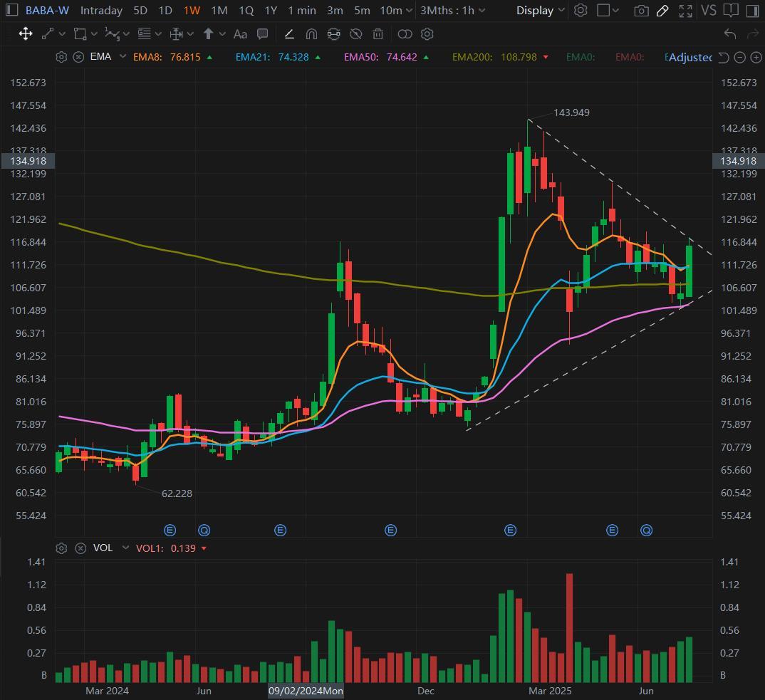This screenshot has width=765, height=700.
Task: Remove the VOL indicator
Action: click(80, 548)
